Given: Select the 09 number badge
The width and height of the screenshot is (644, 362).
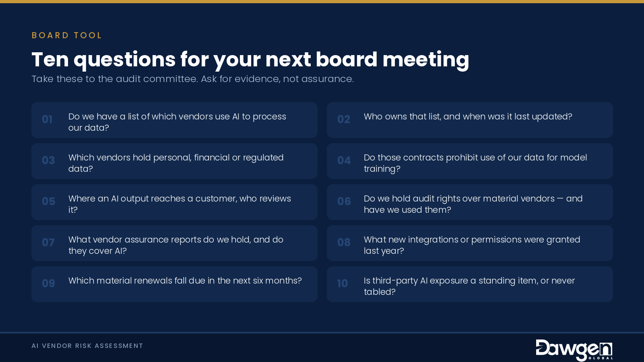Looking at the screenshot, I should click(49, 284).
